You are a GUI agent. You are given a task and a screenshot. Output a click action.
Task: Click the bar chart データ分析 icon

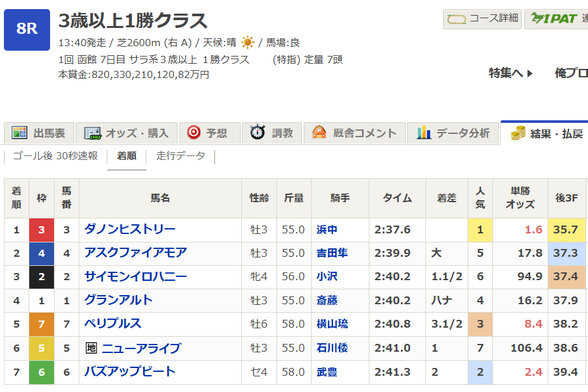click(423, 132)
